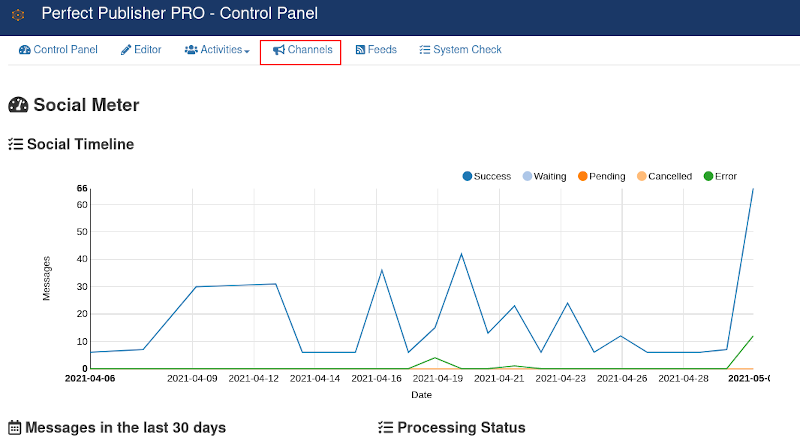The width and height of the screenshot is (800, 447).
Task: Click the 2021-04-09 date axis label
Action: click(192, 379)
